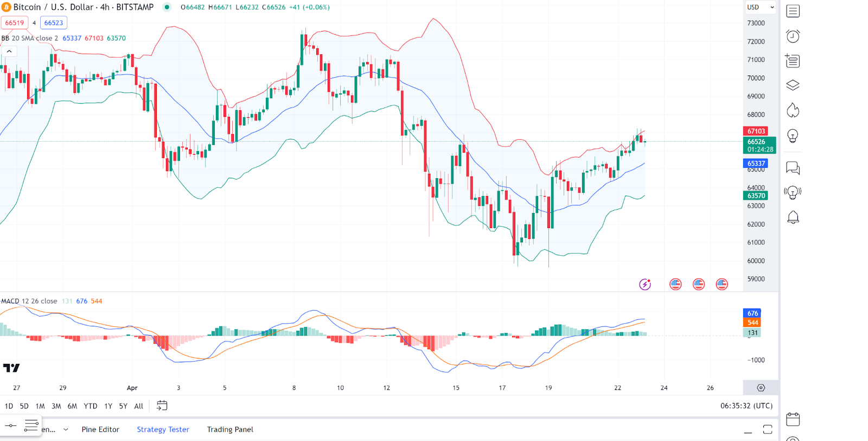The height and width of the screenshot is (441, 868).
Task: Open the Ideas lightbulb icon
Action: [x=793, y=136]
